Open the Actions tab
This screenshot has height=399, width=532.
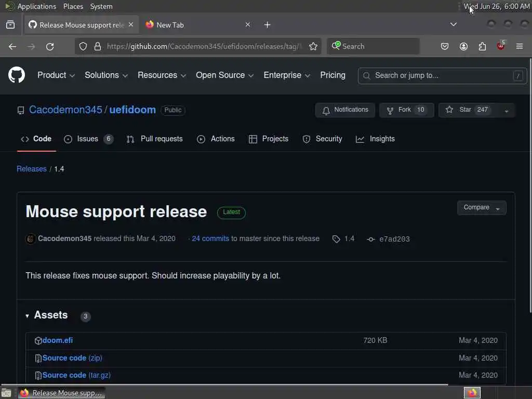click(x=216, y=139)
